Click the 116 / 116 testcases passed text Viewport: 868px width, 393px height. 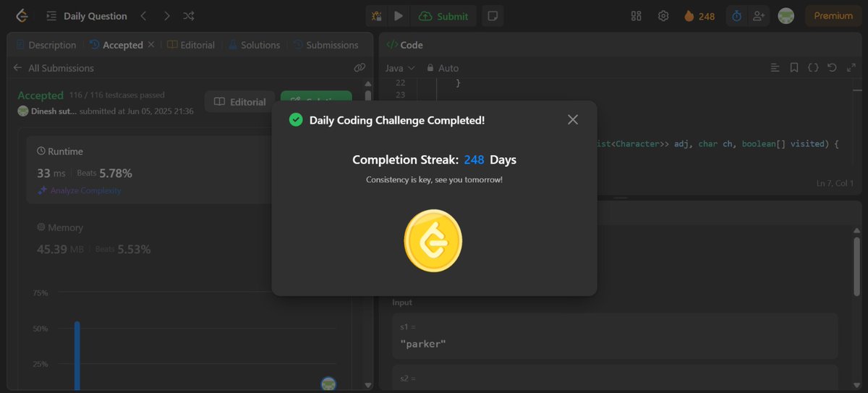(x=117, y=95)
